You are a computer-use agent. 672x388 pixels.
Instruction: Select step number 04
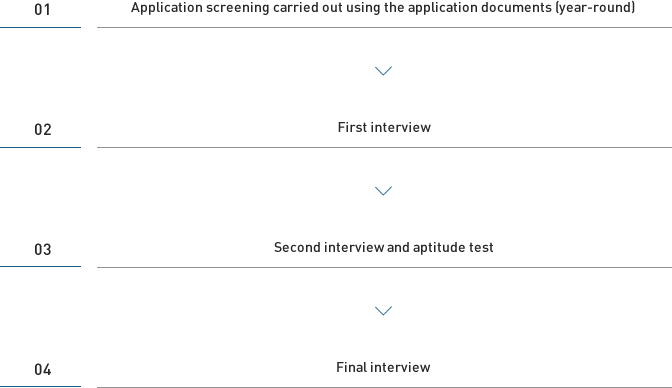[42, 370]
